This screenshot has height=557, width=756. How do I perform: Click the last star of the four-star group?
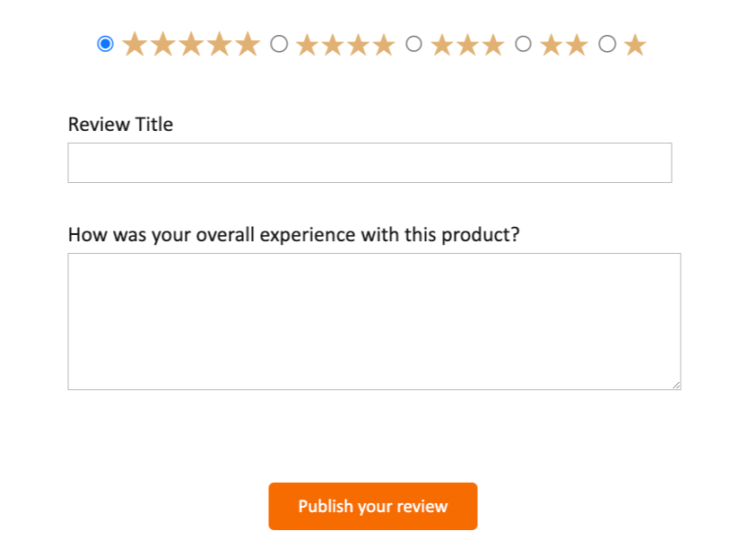coord(384,45)
